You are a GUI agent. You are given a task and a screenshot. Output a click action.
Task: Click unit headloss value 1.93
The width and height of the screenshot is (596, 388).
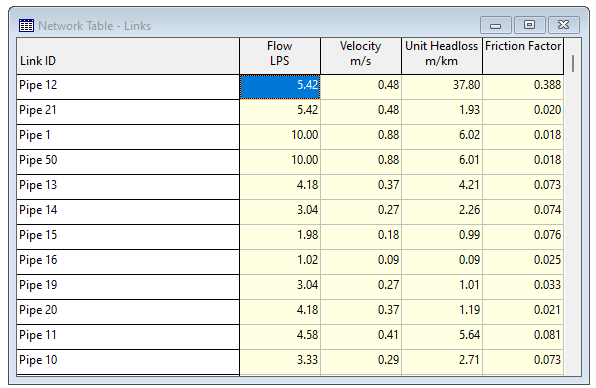click(442, 112)
